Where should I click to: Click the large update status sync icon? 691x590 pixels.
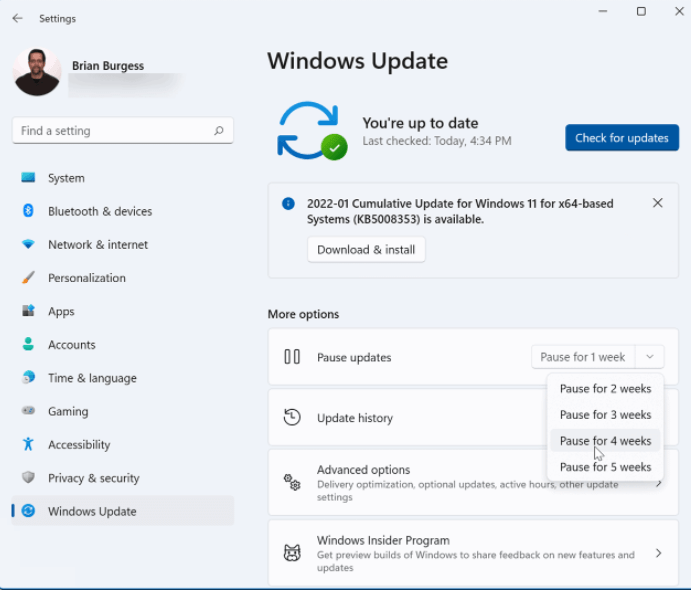tap(312, 131)
